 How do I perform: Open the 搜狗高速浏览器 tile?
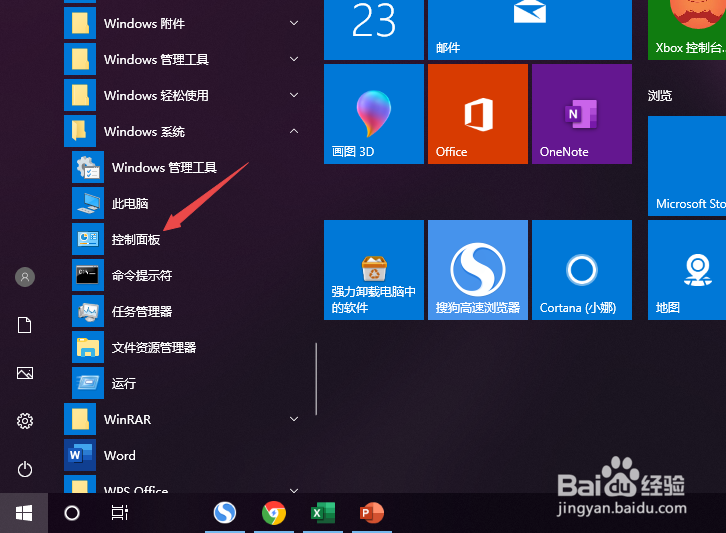tap(478, 270)
